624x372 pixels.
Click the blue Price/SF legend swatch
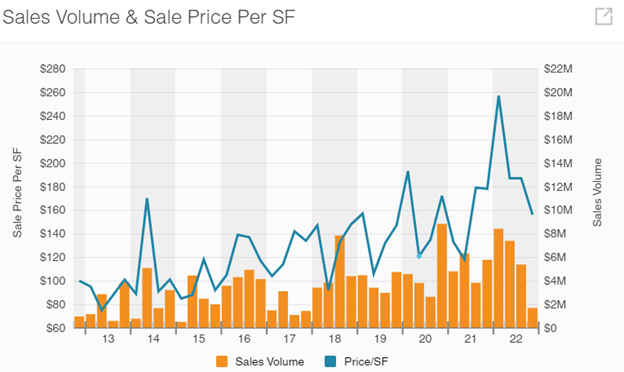[x=330, y=362]
